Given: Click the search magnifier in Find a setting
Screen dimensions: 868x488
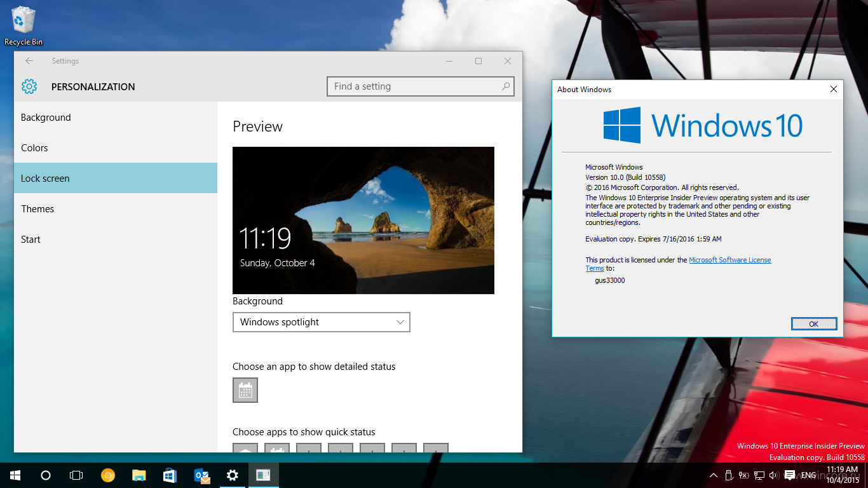Looking at the screenshot, I should (506, 86).
